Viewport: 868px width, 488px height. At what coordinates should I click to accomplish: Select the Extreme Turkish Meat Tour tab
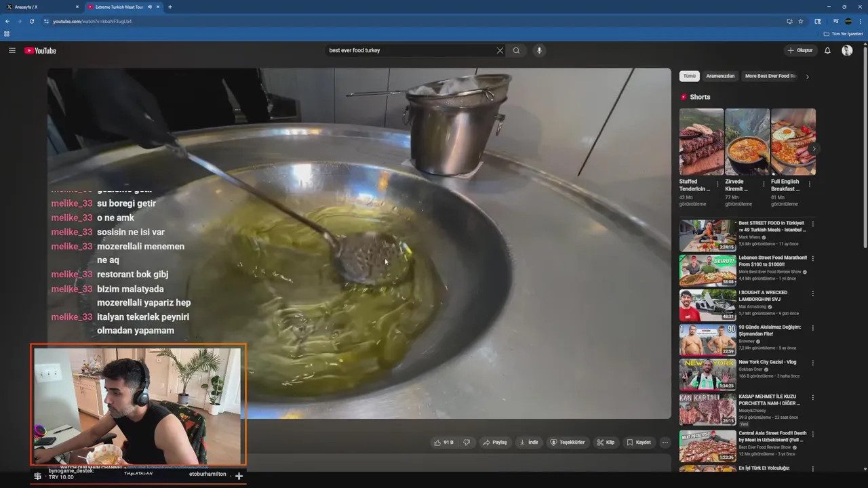click(119, 7)
